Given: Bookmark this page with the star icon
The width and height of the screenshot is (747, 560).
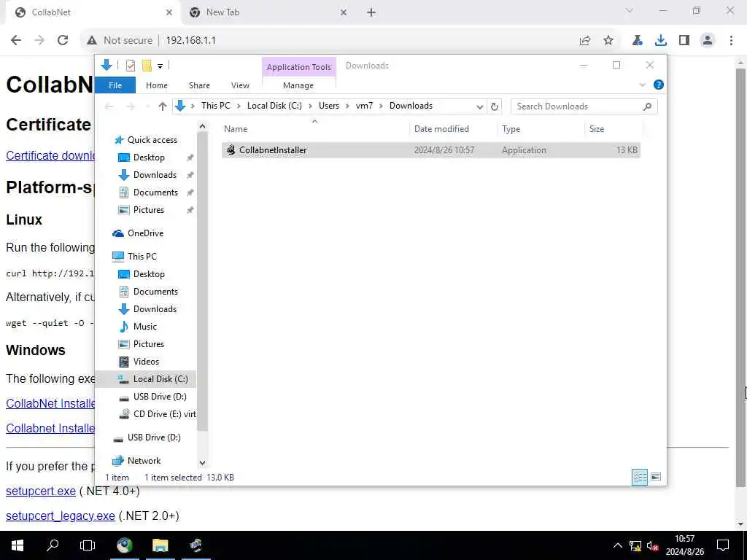Looking at the screenshot, I should (x=608, y=41).
